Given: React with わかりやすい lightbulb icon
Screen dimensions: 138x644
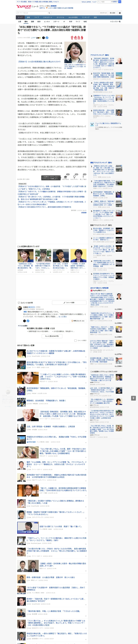Looking at the screenshot, I should point(74,177).
